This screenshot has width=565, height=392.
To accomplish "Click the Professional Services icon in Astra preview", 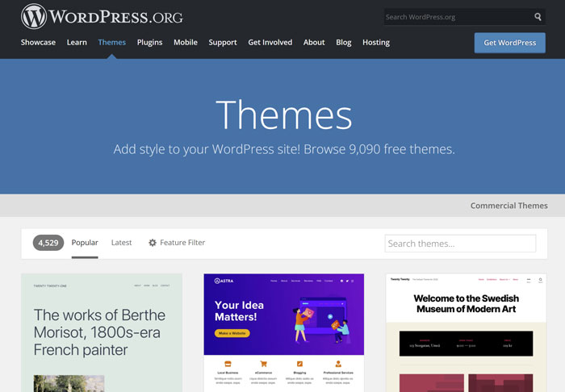I will click(338, 364).
